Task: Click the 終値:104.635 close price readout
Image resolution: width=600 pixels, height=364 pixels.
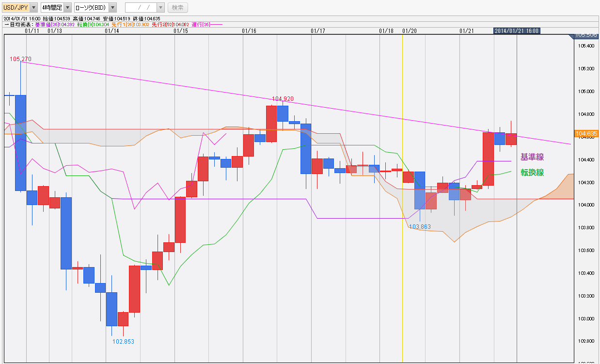Action: [146, 18]
